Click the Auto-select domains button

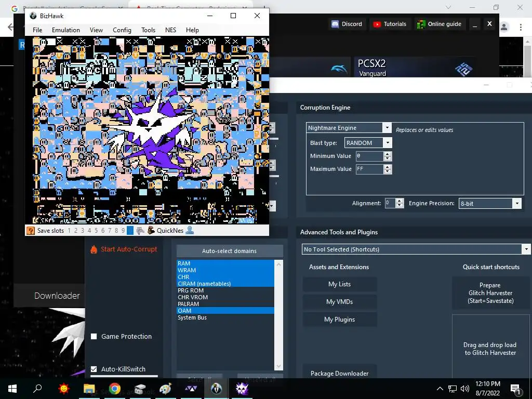click(x=230, y=251)
